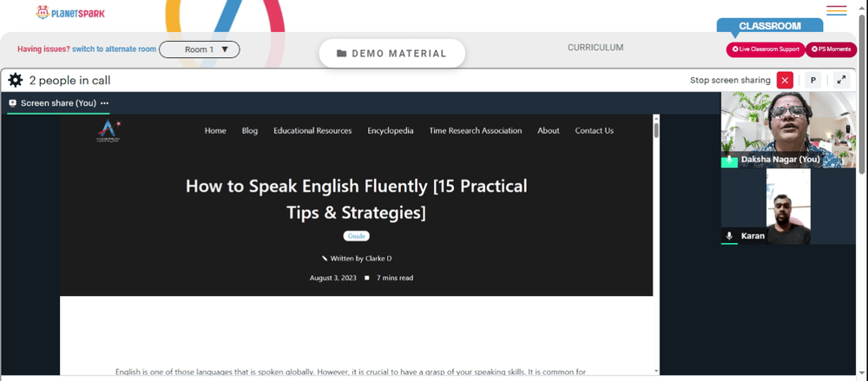Click the PlanetSpark logo
Image resolution: width=868 pixels, height=381 pixels.
coord(70,12)
